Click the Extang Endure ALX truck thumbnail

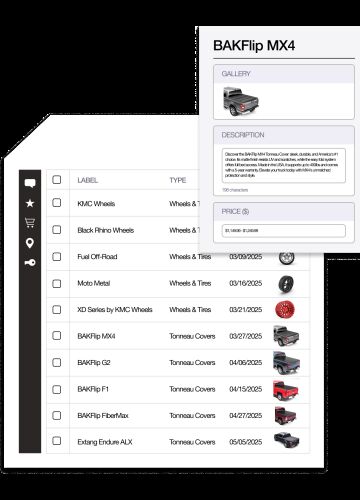click(286, 440)
